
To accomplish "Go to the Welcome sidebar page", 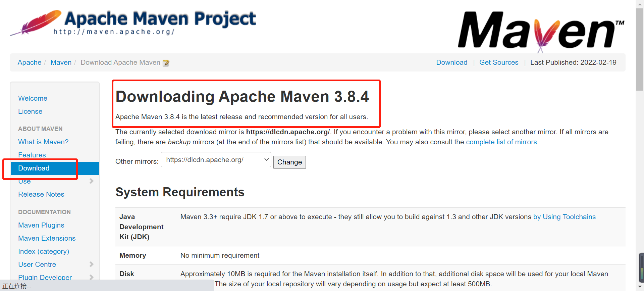I will tap(33, 98).
